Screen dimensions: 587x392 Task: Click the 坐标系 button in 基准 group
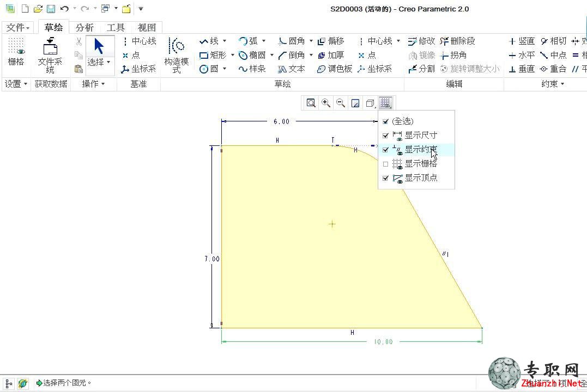[x=139, y=69]
